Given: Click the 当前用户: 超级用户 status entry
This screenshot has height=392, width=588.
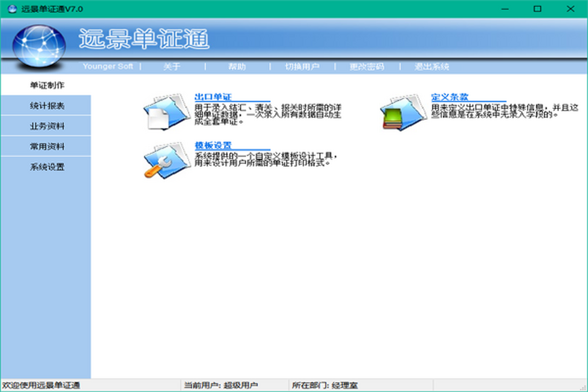Looking at the screenshot, I should coord(221,386).
